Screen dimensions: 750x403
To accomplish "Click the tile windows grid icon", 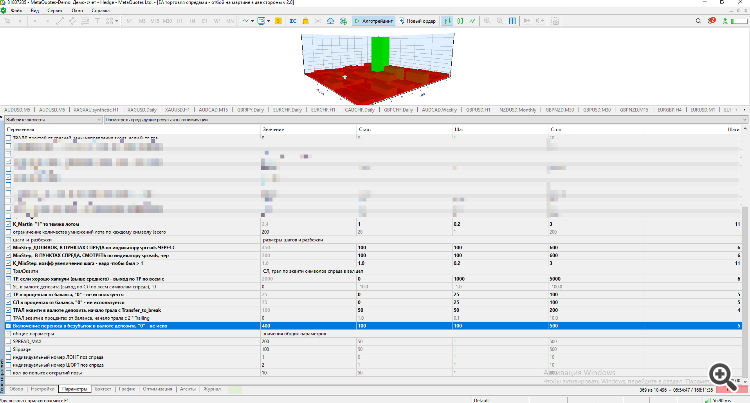I will pyautogui.click(x=512, y=21).
